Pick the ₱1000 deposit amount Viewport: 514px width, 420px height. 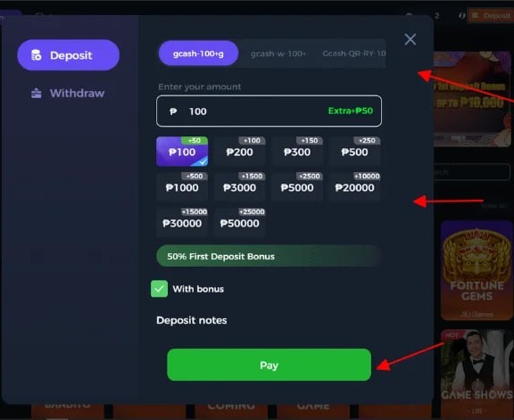(x=182, y=187)
